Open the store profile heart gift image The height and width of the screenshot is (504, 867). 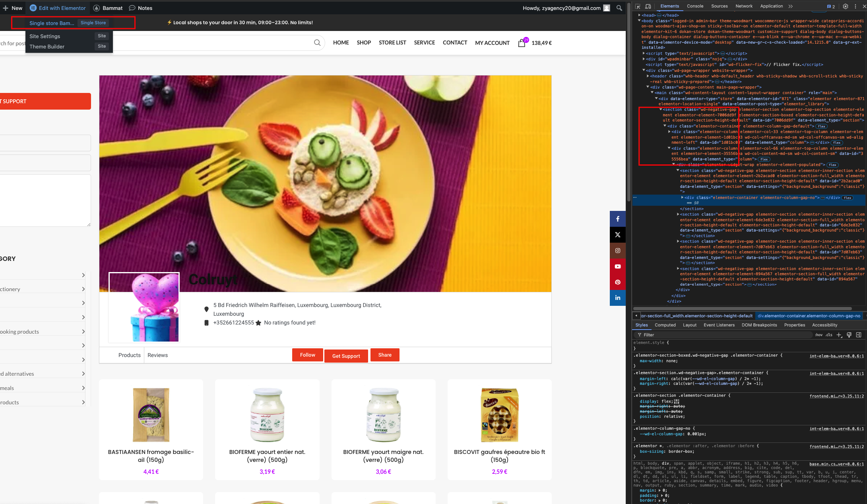coord(144,307)
